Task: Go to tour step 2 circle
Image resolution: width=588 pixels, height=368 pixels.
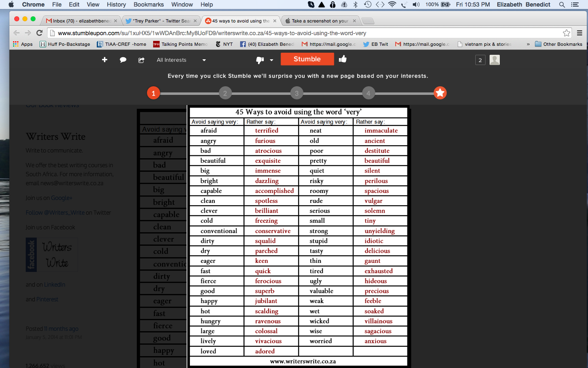Action: 225,93
